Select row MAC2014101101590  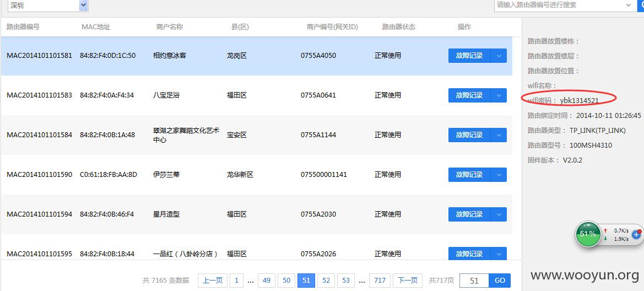tap(256, 175)
